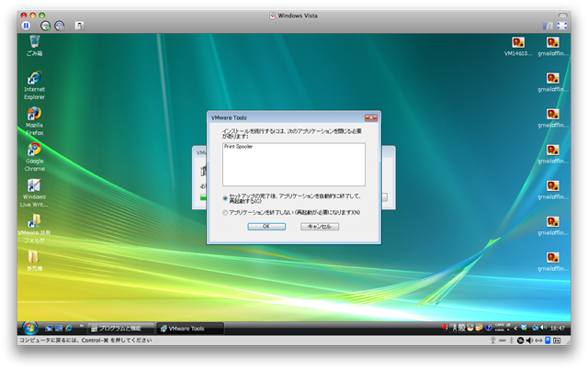Enter full screen via blue arrows icon

[561, 26]
